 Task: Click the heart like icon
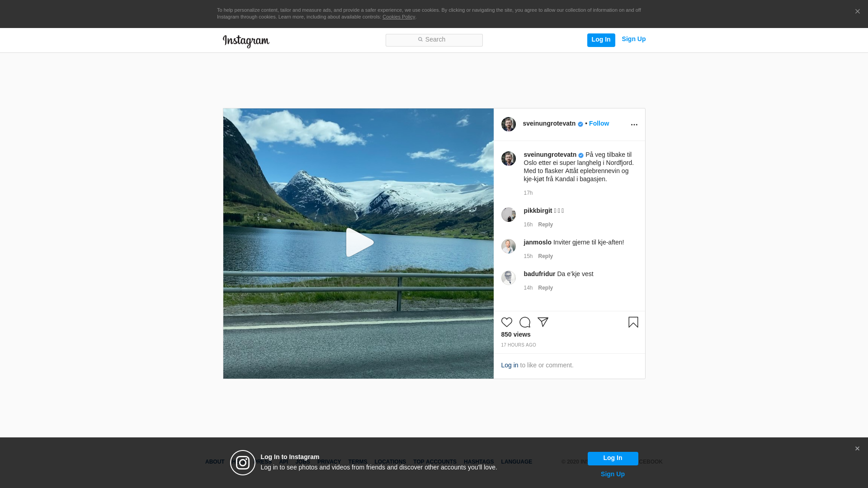coord(506,322)
